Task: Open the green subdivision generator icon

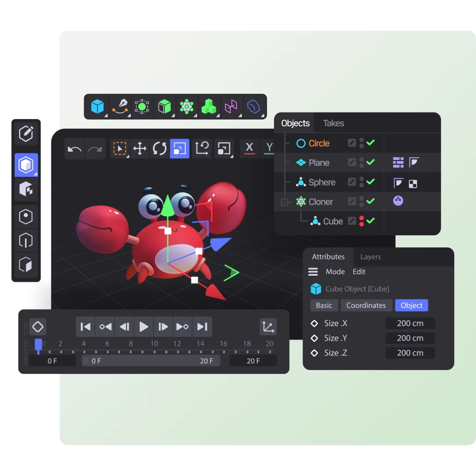Action: 142,106
